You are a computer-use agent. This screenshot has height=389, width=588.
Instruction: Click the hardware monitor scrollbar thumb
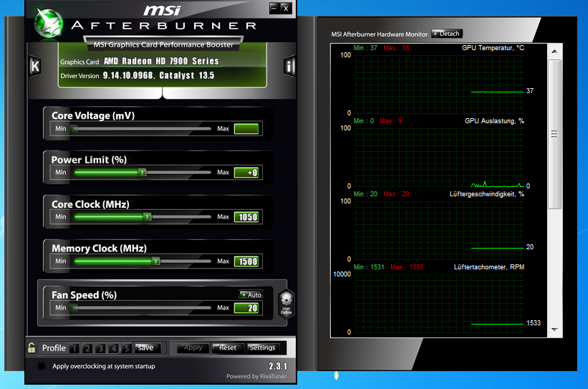click(x=554, y=134)
